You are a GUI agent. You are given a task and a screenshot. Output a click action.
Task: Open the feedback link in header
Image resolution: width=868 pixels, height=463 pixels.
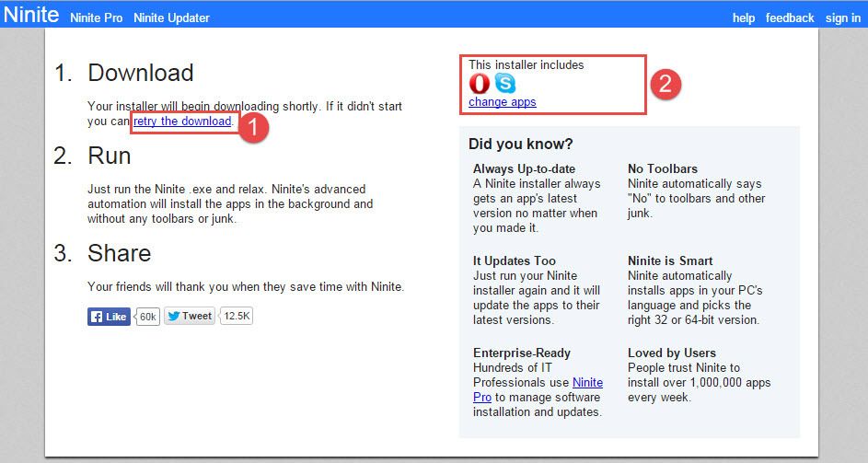coord(790,17)
